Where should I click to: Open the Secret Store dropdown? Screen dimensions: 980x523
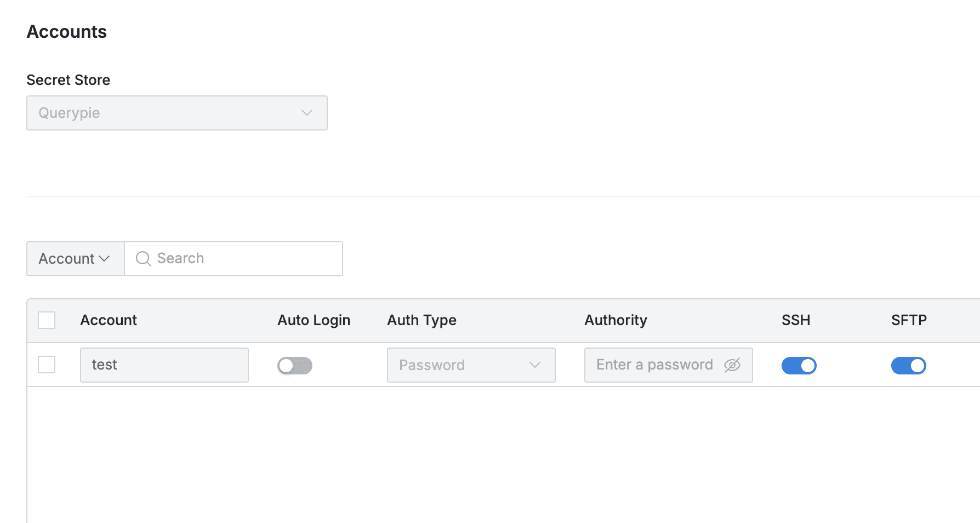(176, 113)
